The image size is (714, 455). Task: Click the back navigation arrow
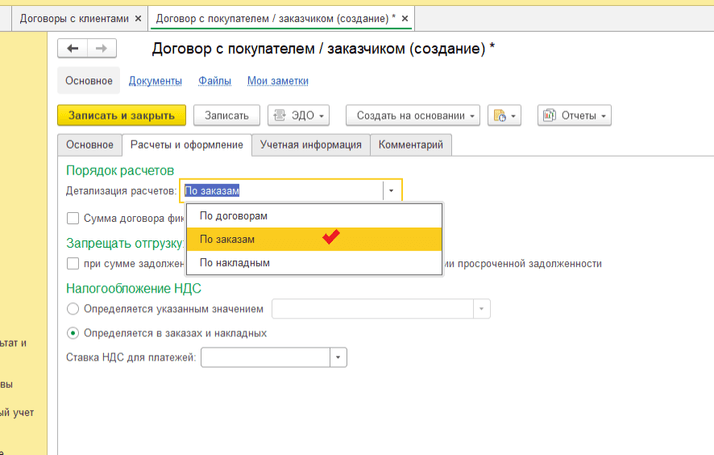coord(73,49)
